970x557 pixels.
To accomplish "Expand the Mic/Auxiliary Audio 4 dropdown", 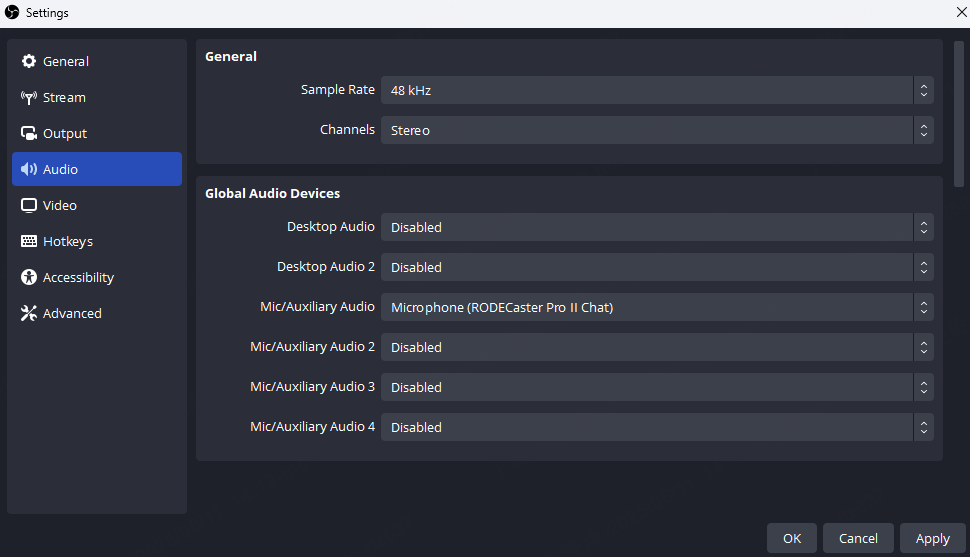I will (x=656, y=427).
